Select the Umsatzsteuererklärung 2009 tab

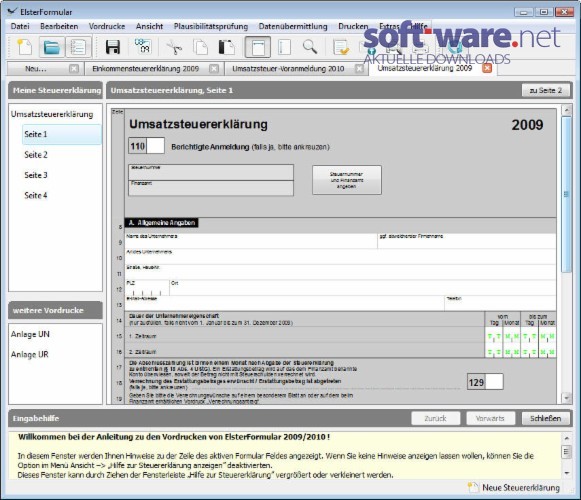click(x=425, y=68)
